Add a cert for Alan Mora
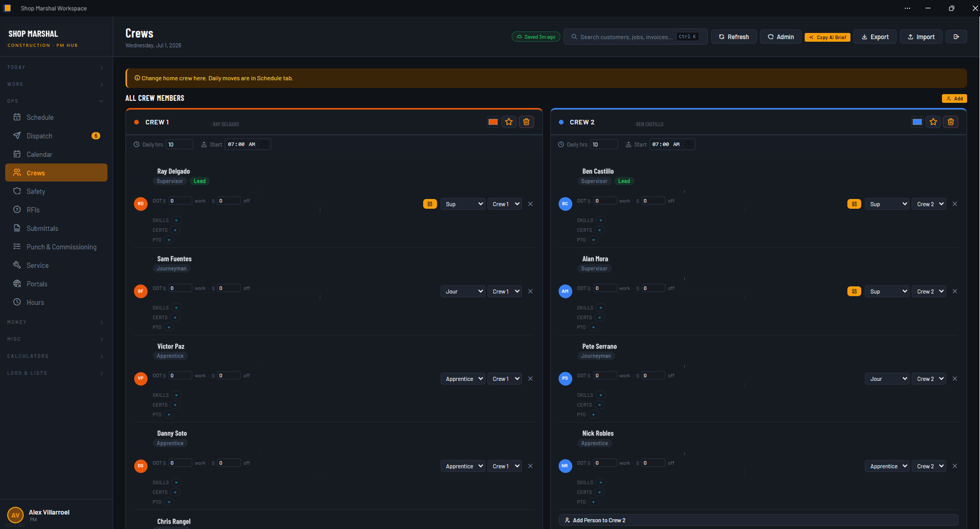Image resolution: width=980 pixels, height=529 pixels. [x=600, y=318]
